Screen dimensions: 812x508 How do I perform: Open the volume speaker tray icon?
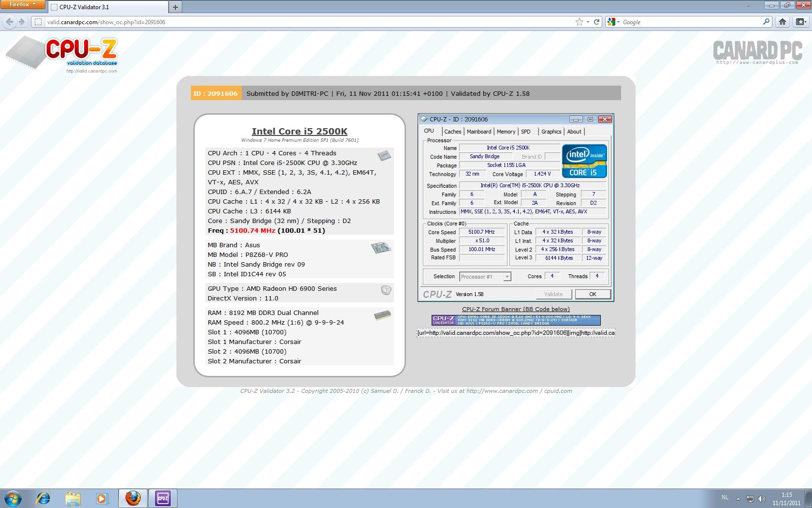pyautogui.click(x=762, y=498)
